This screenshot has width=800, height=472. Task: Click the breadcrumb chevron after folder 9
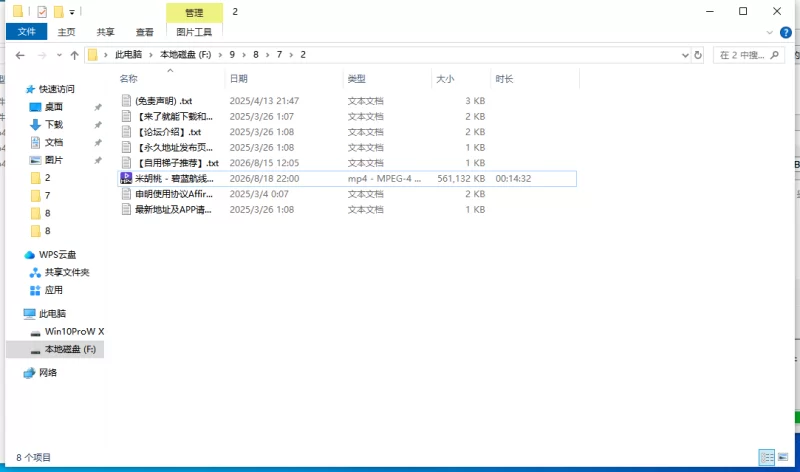tap(244, 55)
